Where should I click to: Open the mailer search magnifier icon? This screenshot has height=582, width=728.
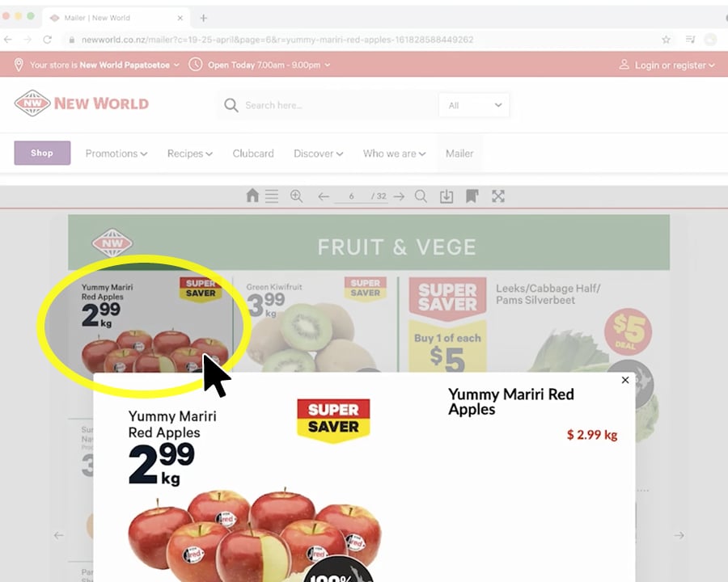click(x=421, y=196)
